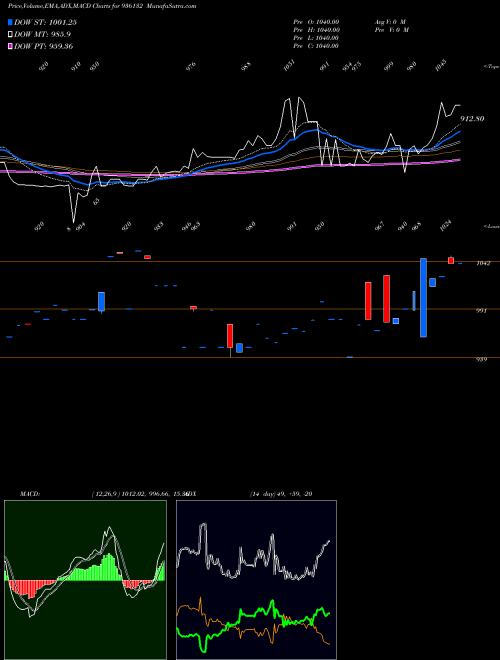Click the MACD parameters '(12,26,9)' text

tap(106, 494)
